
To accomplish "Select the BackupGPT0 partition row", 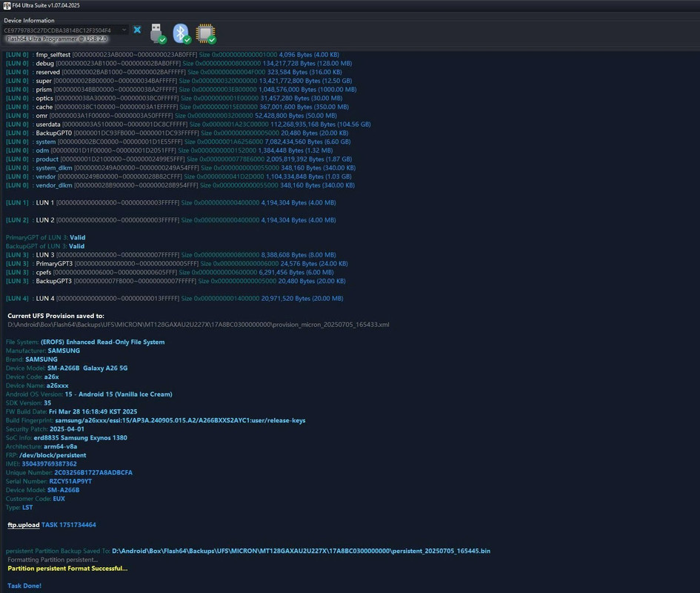I will click(x=177, y=133).
